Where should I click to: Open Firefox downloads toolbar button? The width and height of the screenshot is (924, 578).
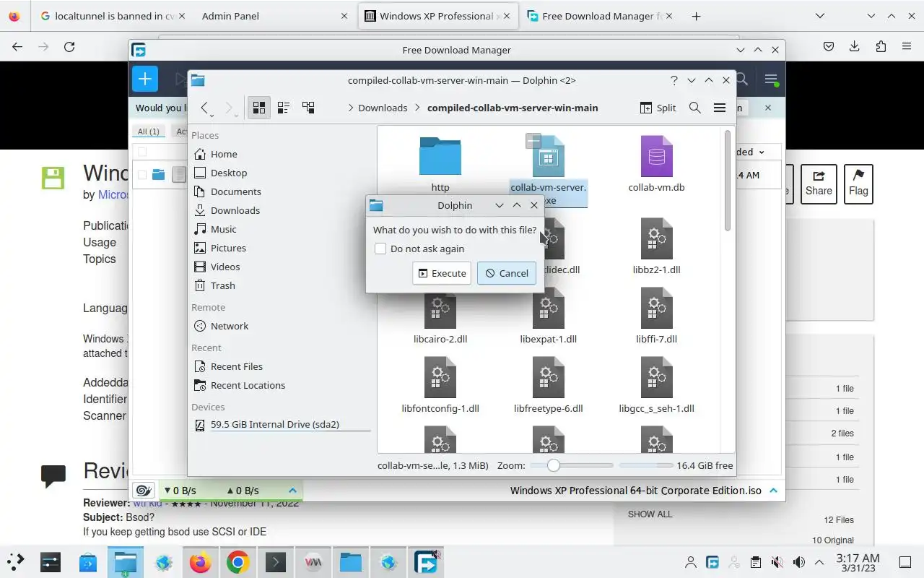tap(855, 46)
